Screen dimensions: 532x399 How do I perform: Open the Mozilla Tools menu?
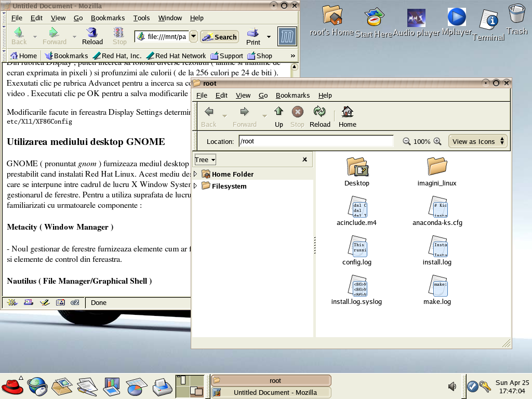141,18
